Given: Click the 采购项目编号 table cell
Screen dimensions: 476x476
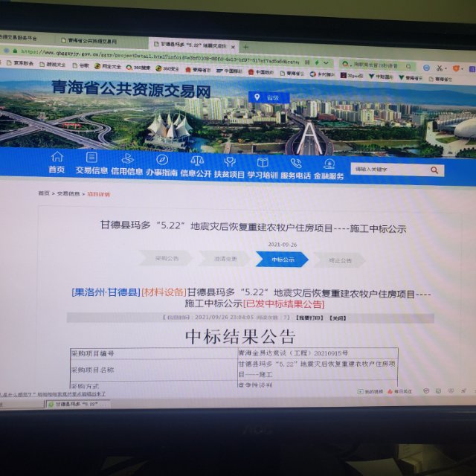Looking at the screenshot, I should pyautogui.click(x=154, y=354).
